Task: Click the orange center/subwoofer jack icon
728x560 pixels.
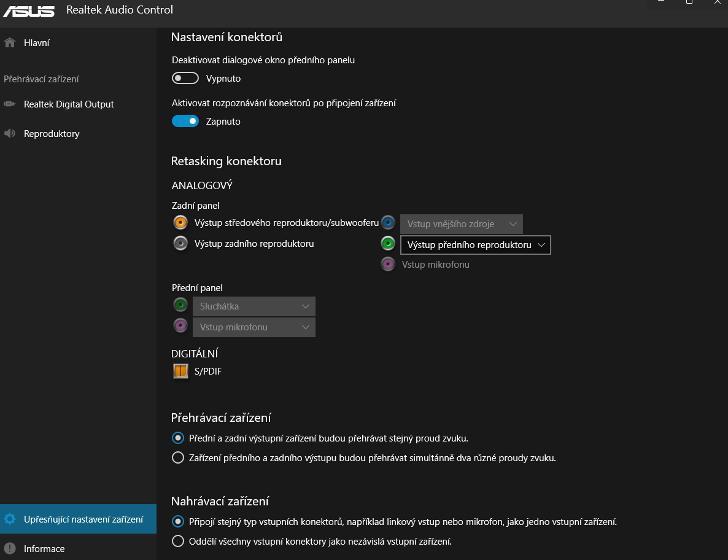Action: [x=180, y=222]
